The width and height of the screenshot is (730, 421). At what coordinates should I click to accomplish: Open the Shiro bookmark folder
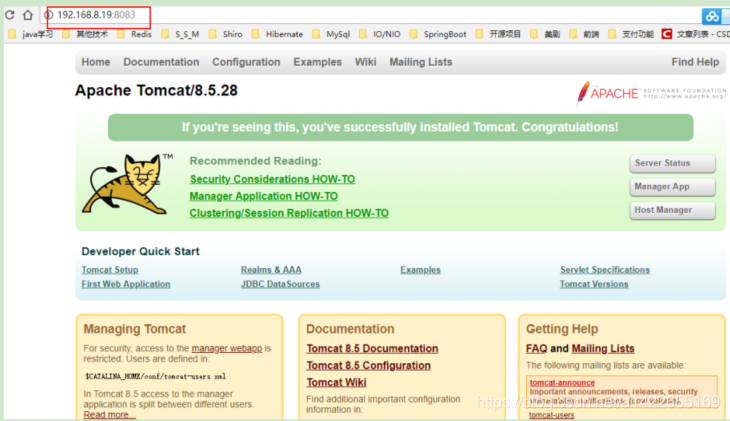click(x=225, y=34)
